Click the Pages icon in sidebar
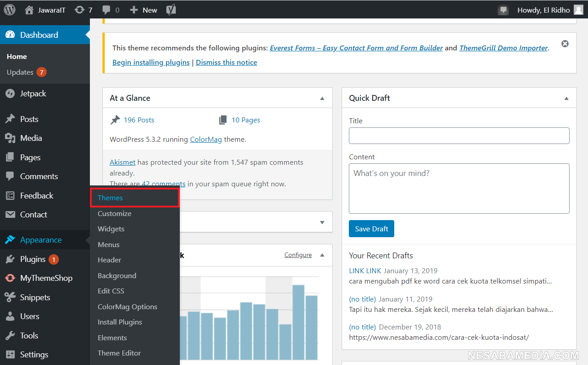Viewport: 588px width, 365px height. click(x=10, y=158)
